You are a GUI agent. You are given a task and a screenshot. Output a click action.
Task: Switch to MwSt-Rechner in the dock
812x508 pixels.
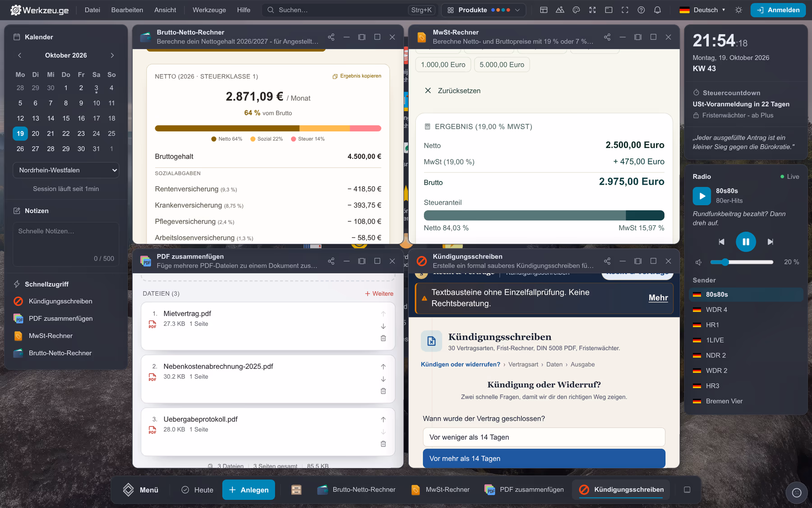click(441, 490)
